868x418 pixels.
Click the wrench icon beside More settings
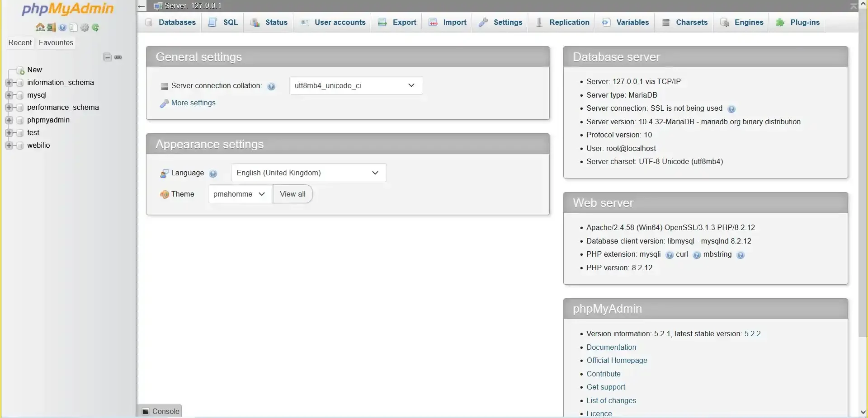click(x=164, y=103)
